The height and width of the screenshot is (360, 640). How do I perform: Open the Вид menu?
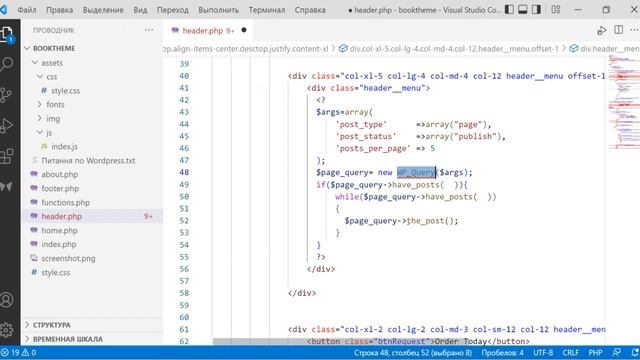coord(140,9)
